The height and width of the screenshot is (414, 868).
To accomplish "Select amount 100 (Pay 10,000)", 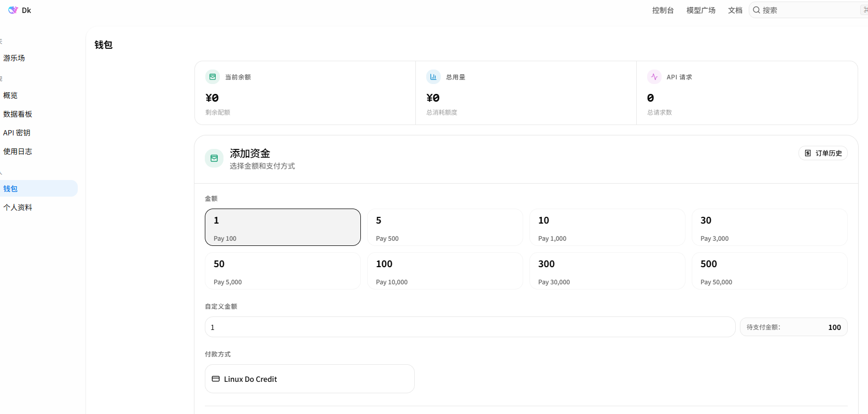I will click(x=445, y=271).
